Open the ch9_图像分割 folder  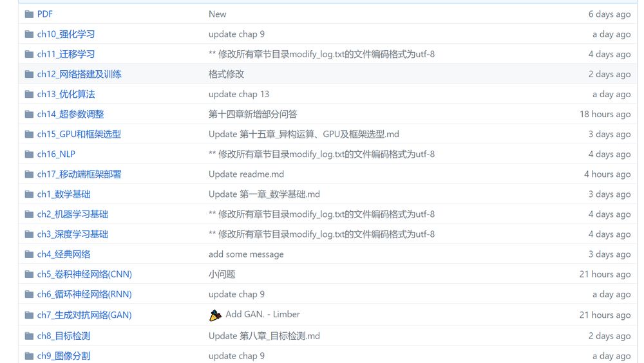click(x=64, y=356)
